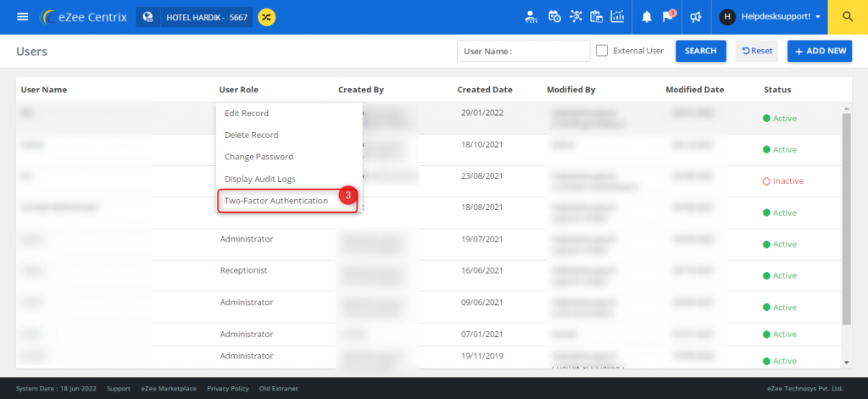
Task: Click the created date 16/06/2021
Action: pyautogui.click(x=482, y=270)
